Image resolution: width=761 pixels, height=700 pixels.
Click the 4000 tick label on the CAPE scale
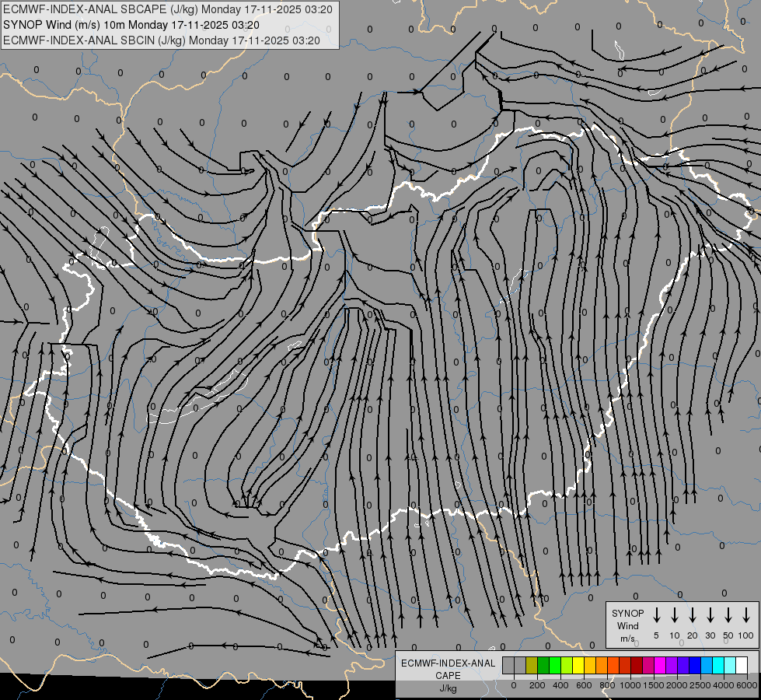(x=724, y=685)
